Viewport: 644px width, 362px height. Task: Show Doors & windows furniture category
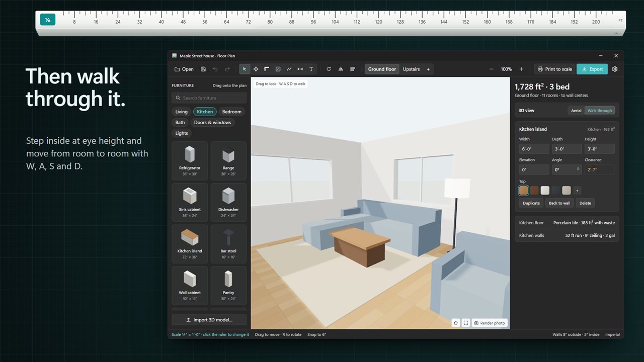(x=213, y=122)
